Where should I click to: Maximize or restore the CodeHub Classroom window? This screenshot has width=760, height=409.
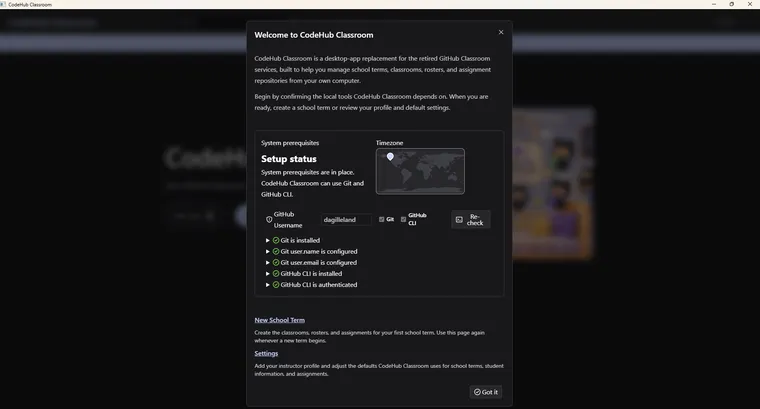(731, 4)
